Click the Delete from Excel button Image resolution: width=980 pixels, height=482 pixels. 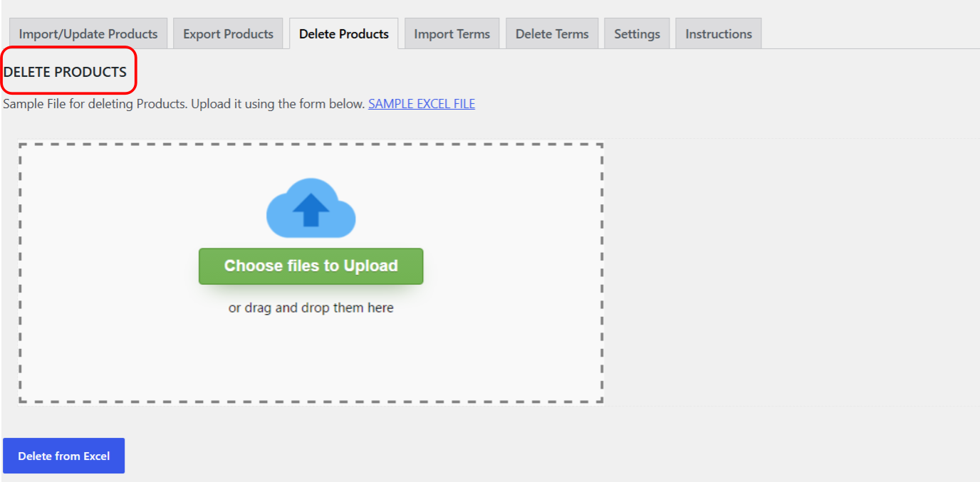pos(64,456)
